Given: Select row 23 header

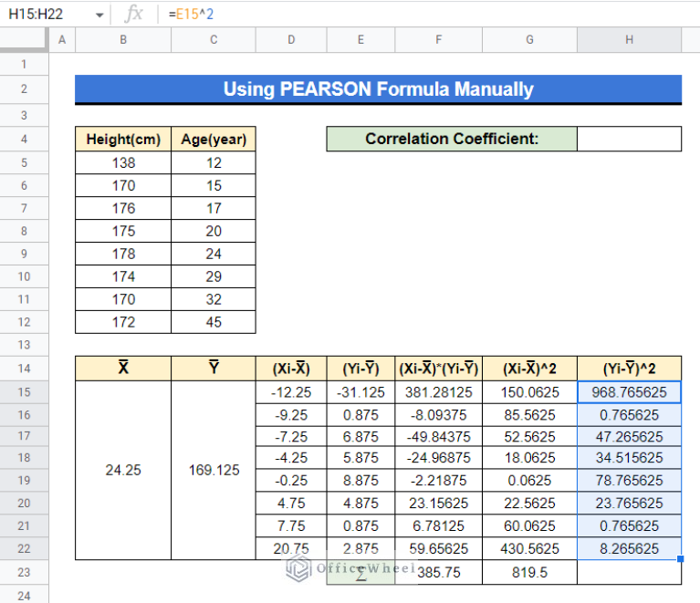Looking at the screenshot, I should 24,572.
